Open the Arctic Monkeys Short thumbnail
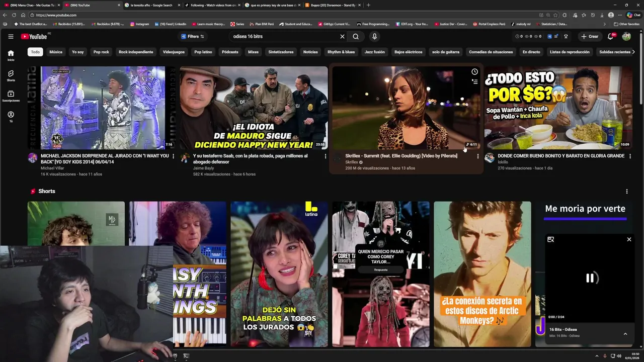644x362 pixels. point(482,274)
